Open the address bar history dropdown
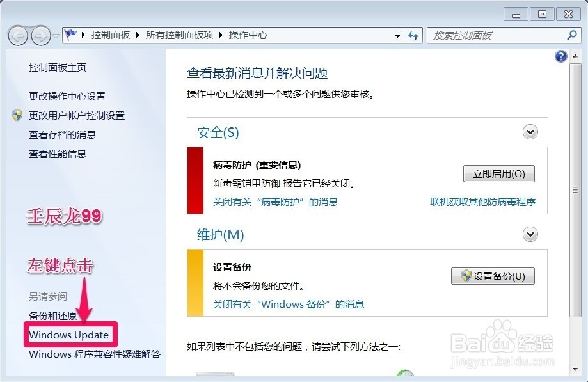This screenshot has height=382, width=588. point(397,35)
